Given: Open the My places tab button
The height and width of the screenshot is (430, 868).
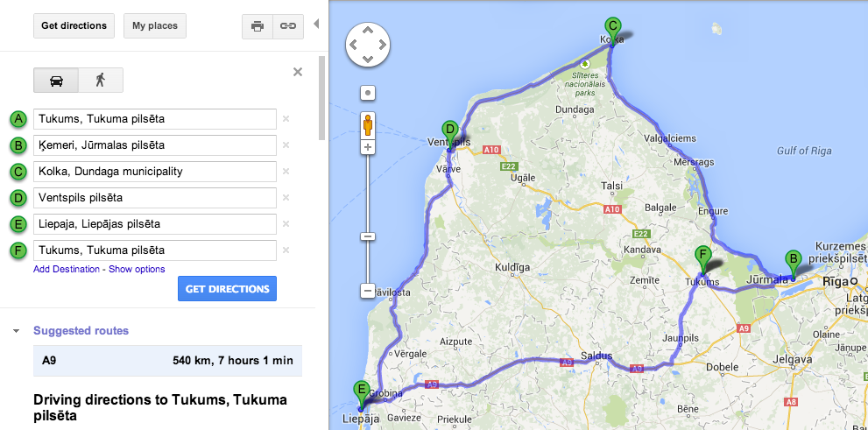Looking at the screenshot, I should pyautogui.click(x=155, y=26).
